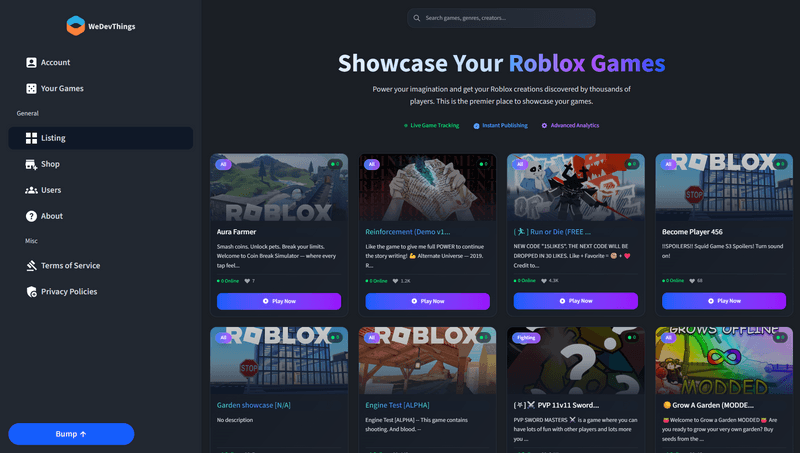The width and height of the screenshot is (800, 453).
Task: Open the Shop storefront icon
Action: pos(31,164)
